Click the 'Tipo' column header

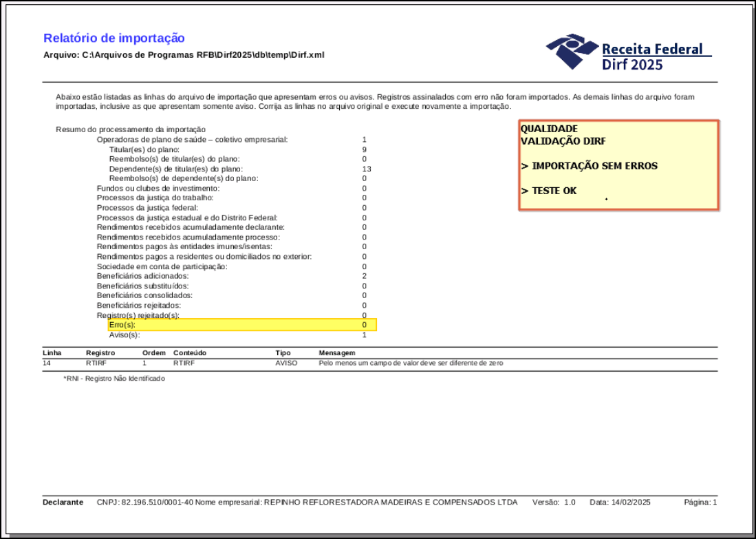[283, 352]
